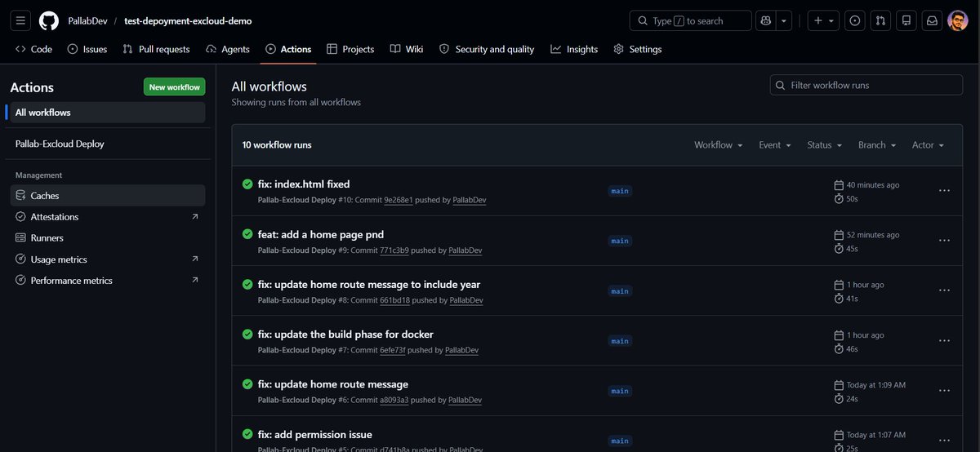980x452 pixels.
Task: Open the create new plus menu
Action: coord(823,20)
